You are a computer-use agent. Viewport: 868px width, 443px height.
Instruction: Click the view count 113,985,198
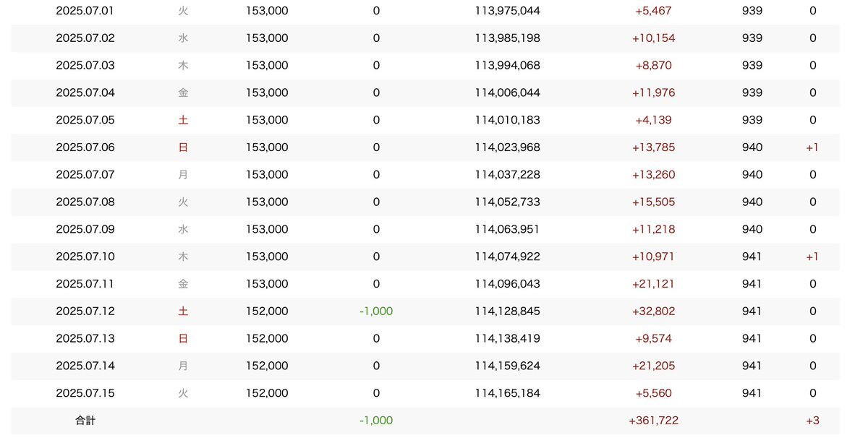[508, 38]
